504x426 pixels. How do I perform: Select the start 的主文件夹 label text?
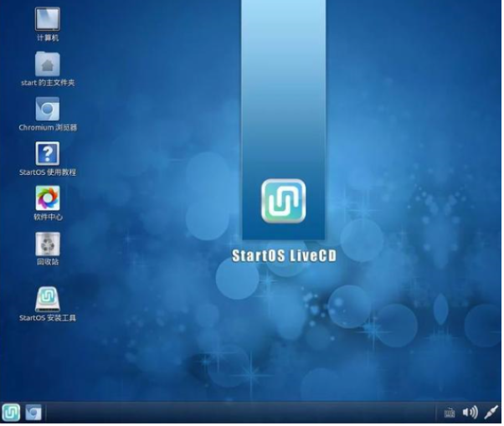click(48, 83)
